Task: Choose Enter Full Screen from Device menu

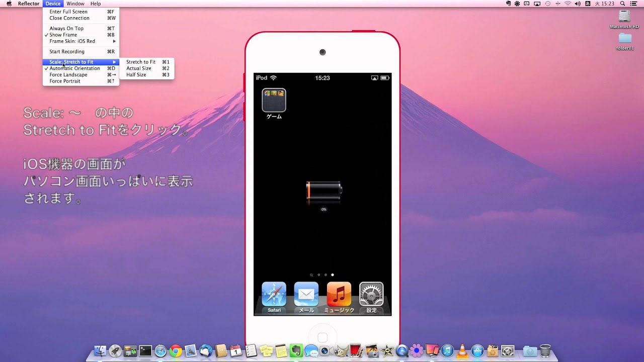Action: click(81, 12)
